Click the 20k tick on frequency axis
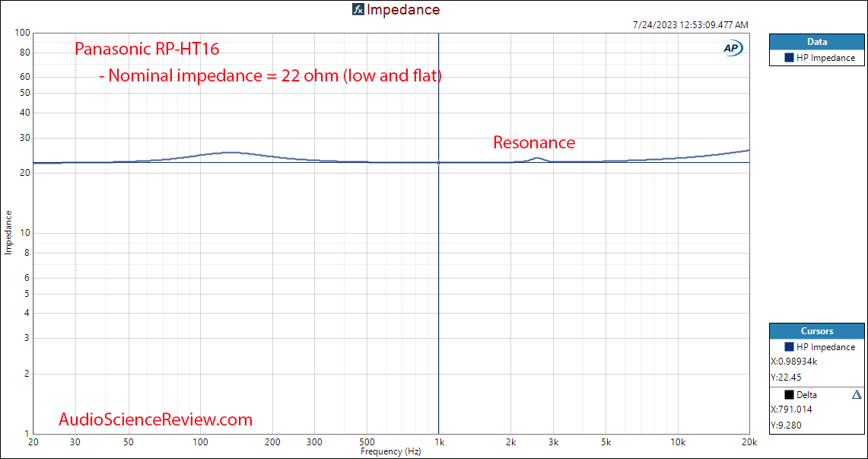Image resolution: width=868 pixels, height=459 pixels. (749, 443)
